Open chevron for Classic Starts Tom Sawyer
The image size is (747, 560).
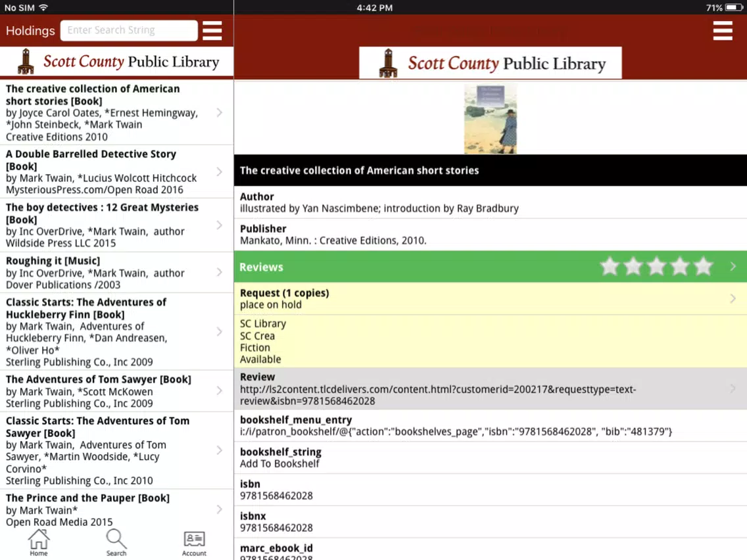(219, 450)
